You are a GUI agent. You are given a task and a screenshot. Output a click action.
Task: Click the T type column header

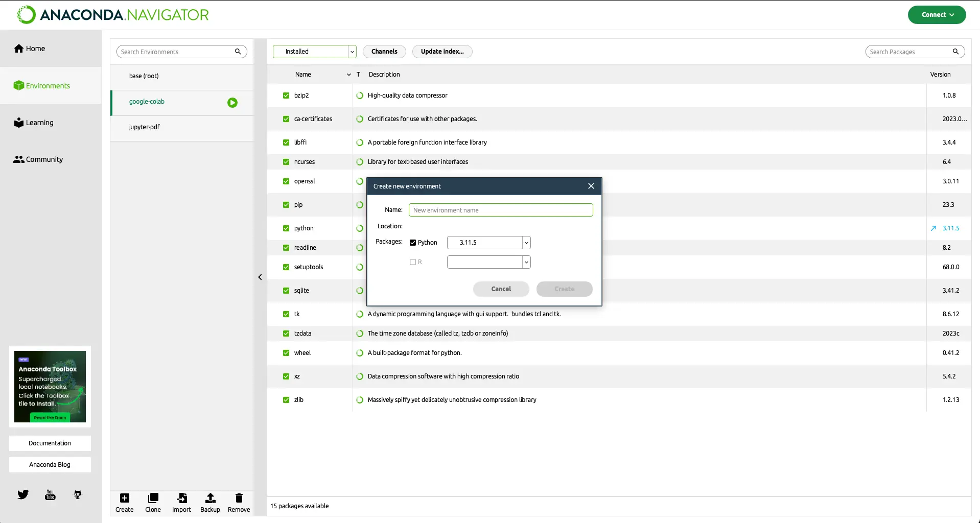[x=358, y=75]
